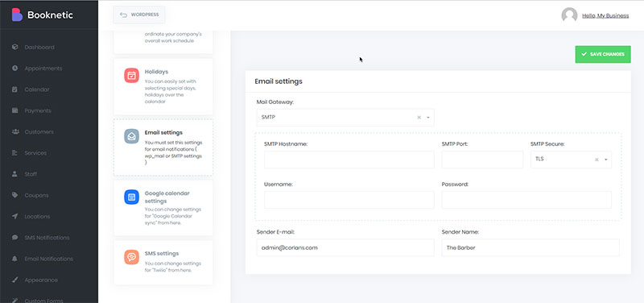Click the Email Notifications bell icon
Screen dimensions: 644x303
coord(15,259)
